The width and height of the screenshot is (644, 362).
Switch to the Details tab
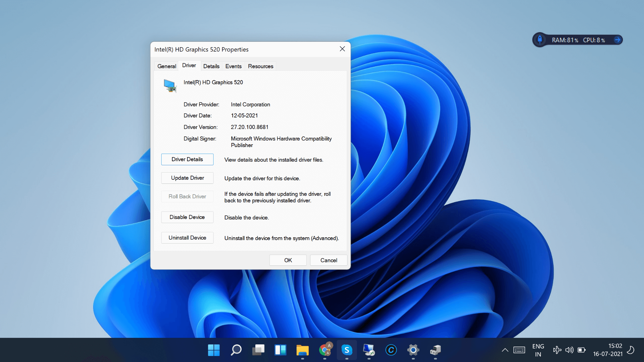tap(211, 66)
